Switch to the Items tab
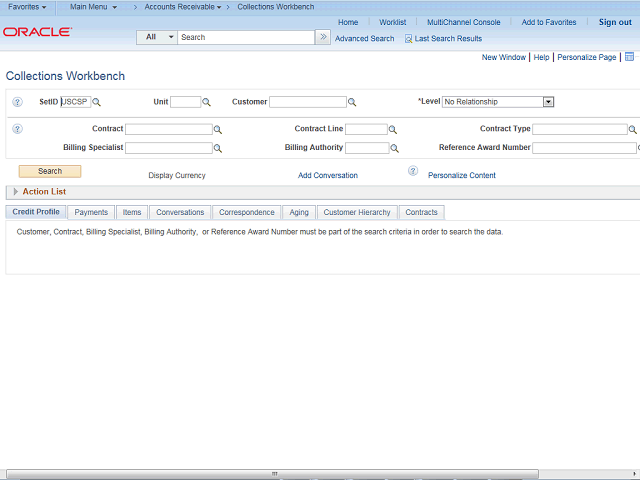Image resolution: width=640 pixels, height=480 pixels. 132,212
